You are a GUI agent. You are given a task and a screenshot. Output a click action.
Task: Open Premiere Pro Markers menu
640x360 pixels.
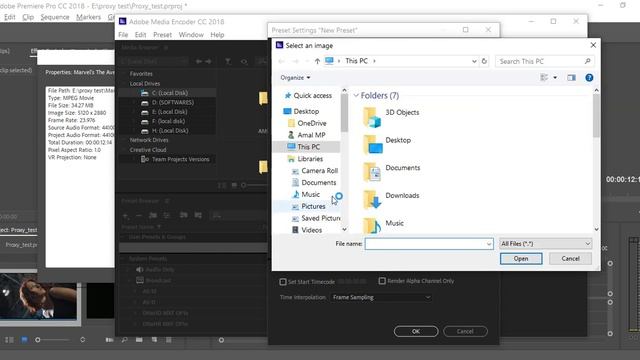tap(88, 17)
